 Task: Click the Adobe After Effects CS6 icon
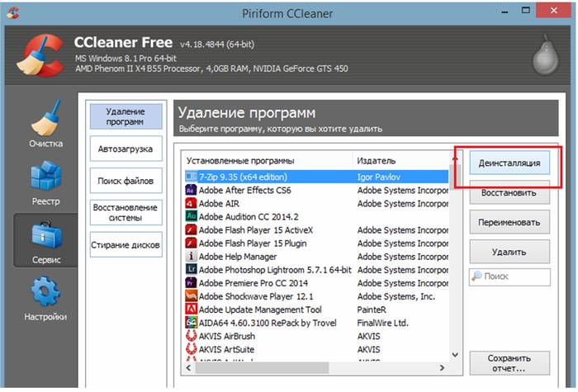[191, 190]
